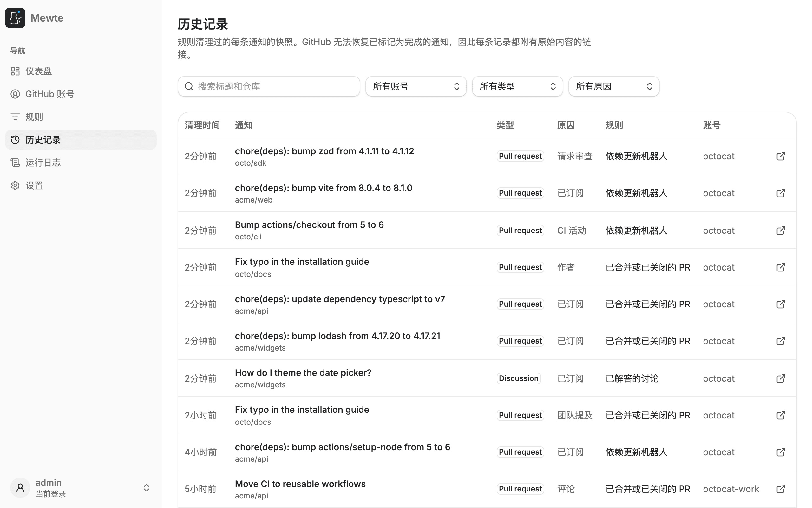Open external link for lodash bump row
The image size is (812, 508).
(x=781, y=341)
